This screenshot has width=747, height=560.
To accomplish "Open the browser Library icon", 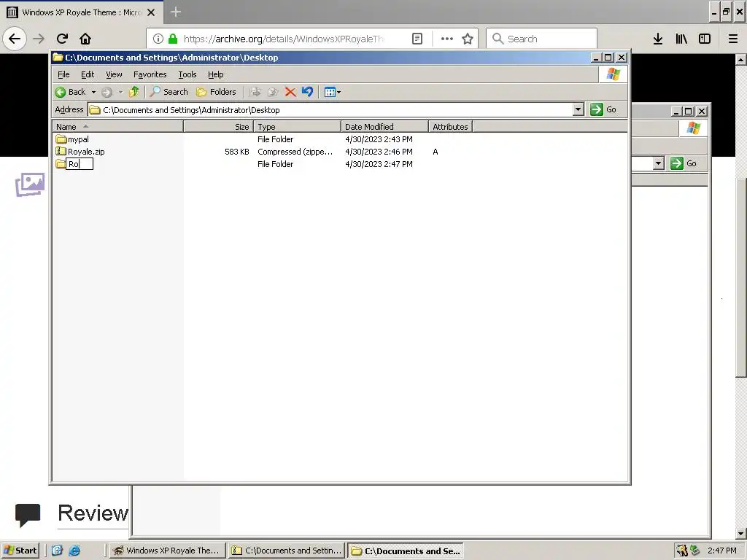I will (x=681, y=39).
